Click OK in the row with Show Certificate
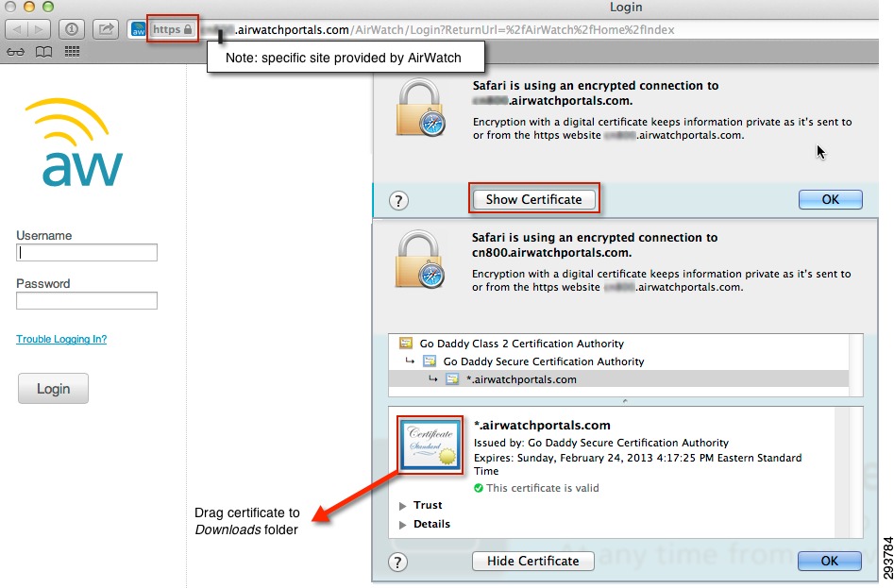Viewport: 894px width, 588px height. (830, 199)
